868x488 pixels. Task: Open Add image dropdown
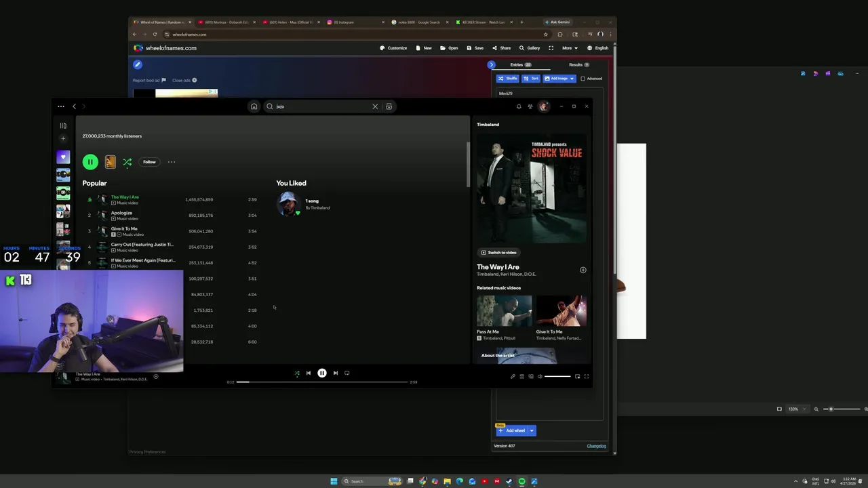click(559, 79)
